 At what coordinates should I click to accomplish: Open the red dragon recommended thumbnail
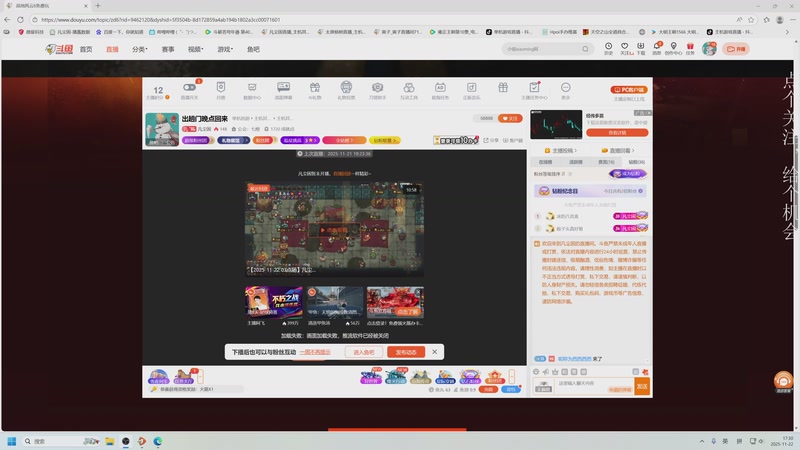point(395,302)
